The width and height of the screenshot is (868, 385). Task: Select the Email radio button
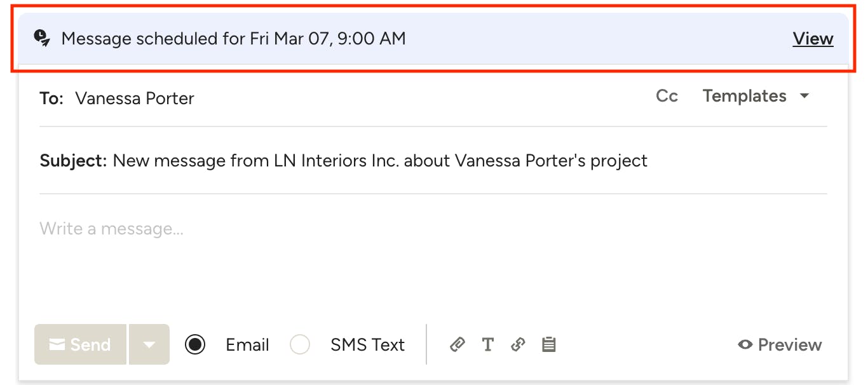(195, 344)
